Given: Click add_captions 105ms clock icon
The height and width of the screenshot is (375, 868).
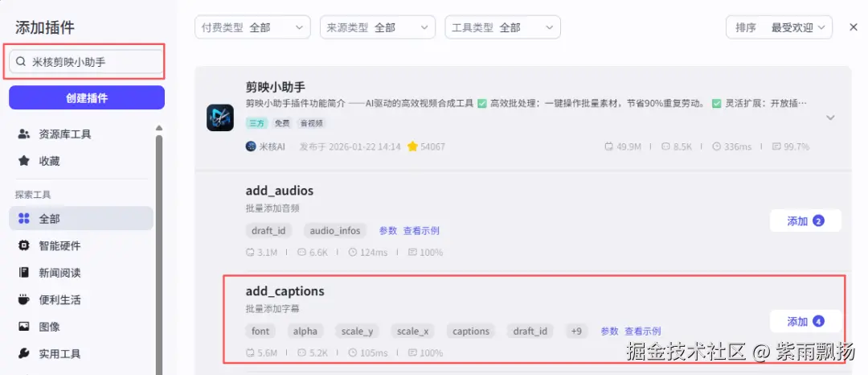Looking at the screenshot, I should point(353,352).
